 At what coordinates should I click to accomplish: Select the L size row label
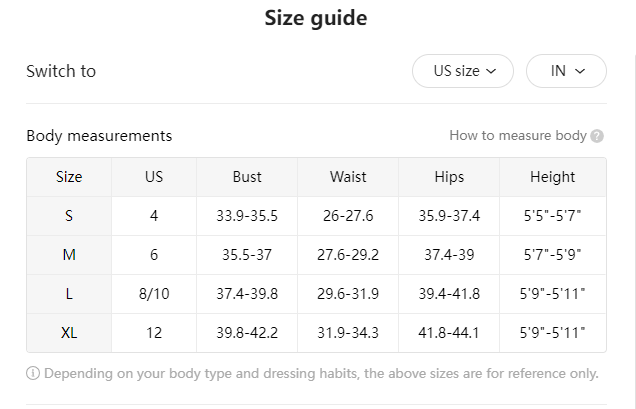coord(69,294)
